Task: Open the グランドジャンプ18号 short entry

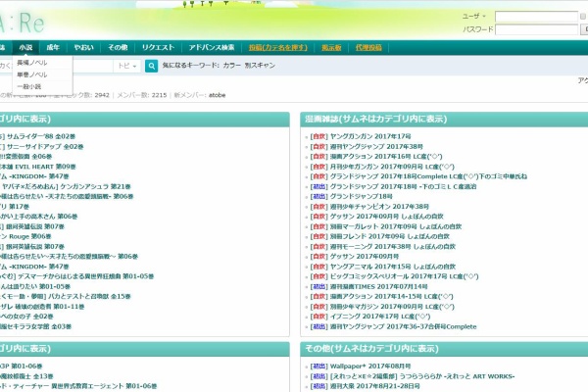Action: pyautogui.click(x=361, y=197)
